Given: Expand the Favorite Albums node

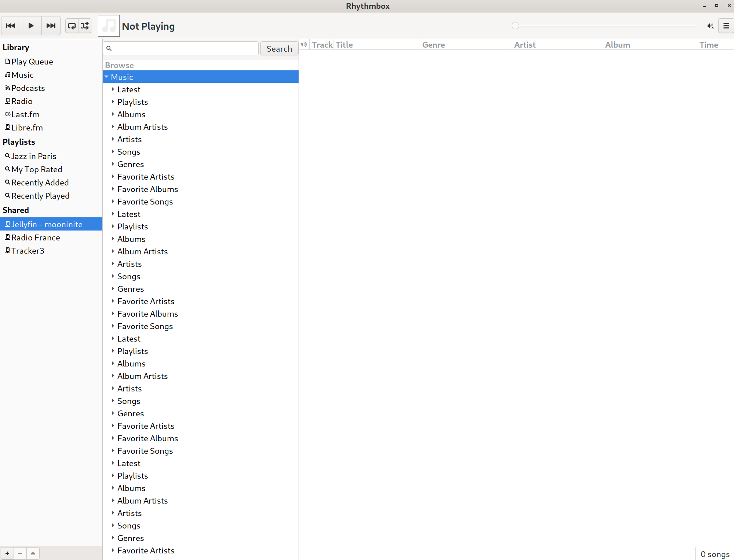Looking at the screenshot, I should click(113, 189).
